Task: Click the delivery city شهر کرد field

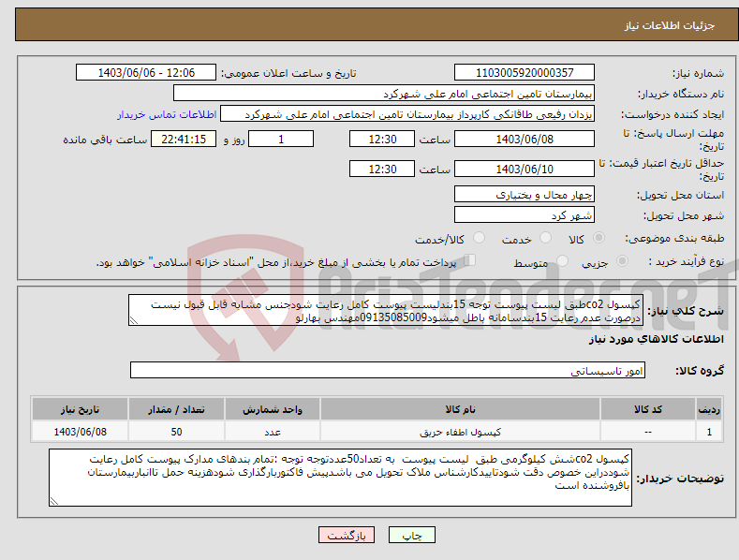Action: point(525,215)
